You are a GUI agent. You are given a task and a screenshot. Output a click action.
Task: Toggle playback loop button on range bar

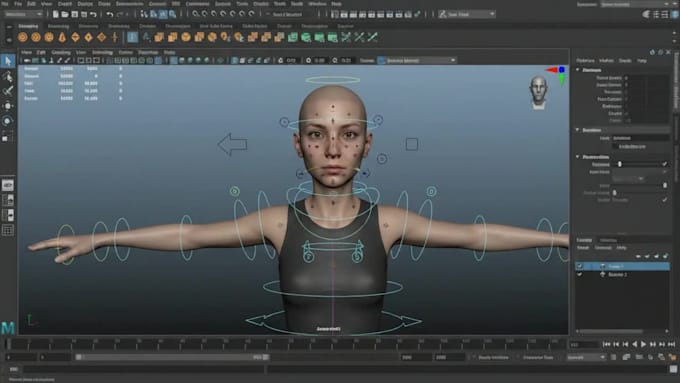[614, 357]
